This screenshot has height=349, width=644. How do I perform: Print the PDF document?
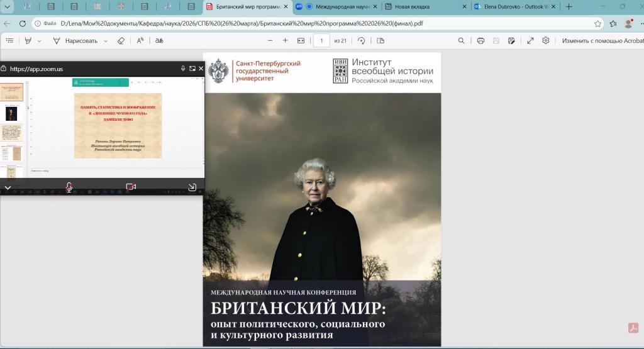click(480, 40)
